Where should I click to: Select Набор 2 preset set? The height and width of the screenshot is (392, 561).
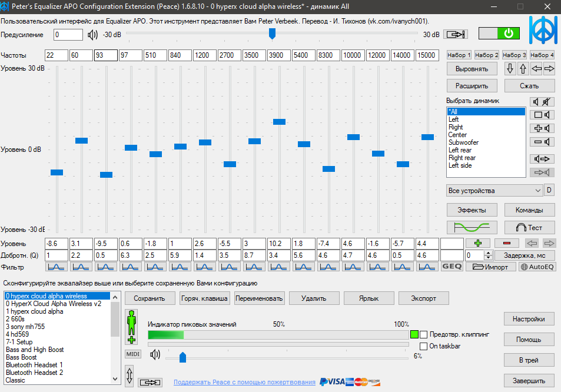[487, 55]
